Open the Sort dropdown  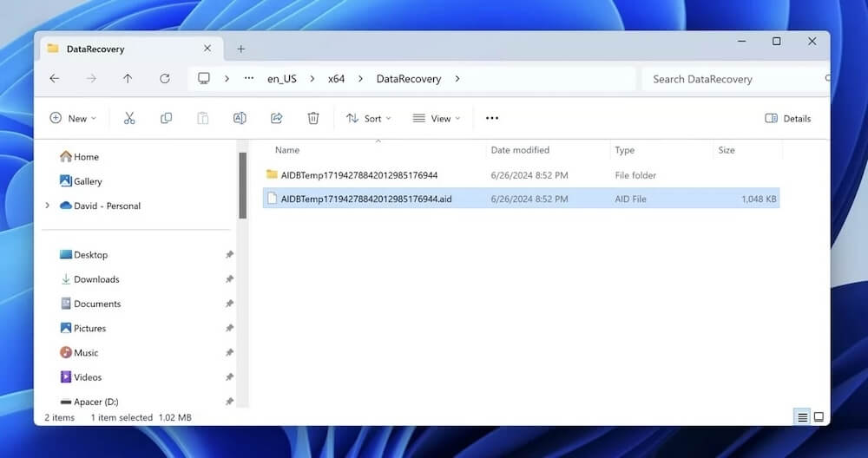pos(369,118)
